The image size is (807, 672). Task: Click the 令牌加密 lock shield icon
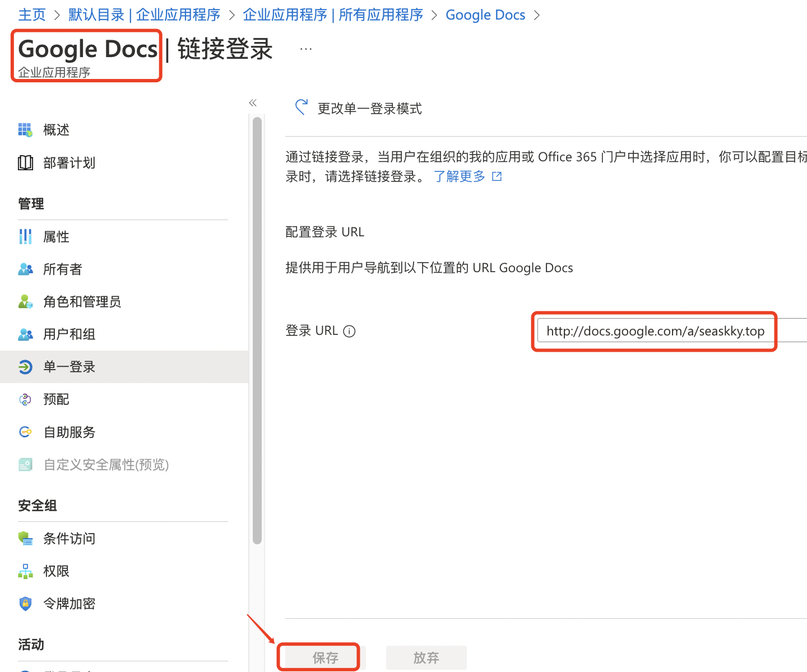click(25, 604)
